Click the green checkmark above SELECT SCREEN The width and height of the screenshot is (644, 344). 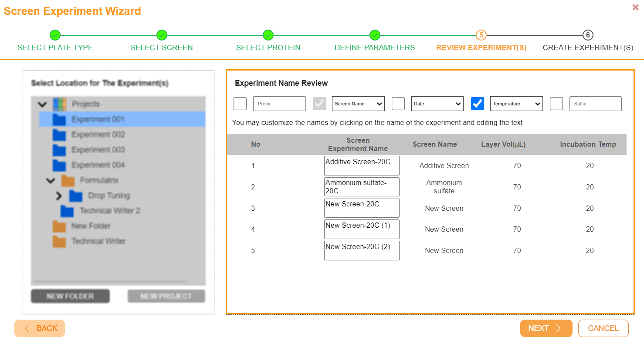coord(162,35)
